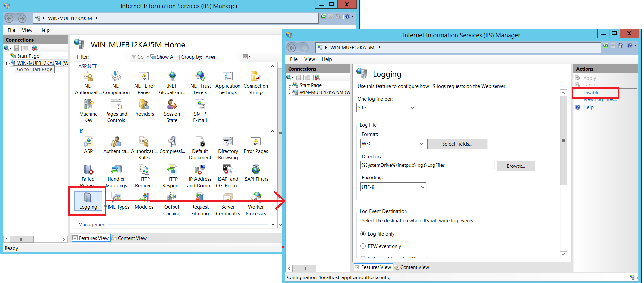This screenshot has height=283, width=644.
Task: Open Request Filtering feature
Action: point(200,204)
